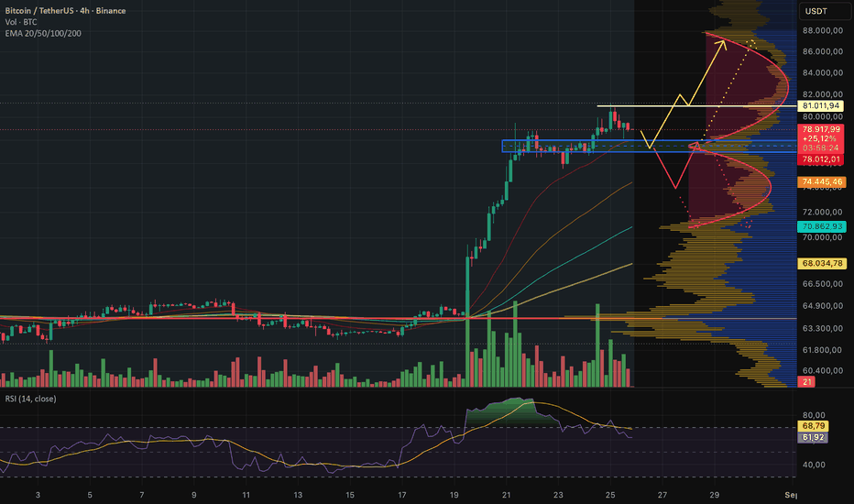Click the red horizontal line across chart
Image resolution: width=854 pixels, height=504 pixels.
pyautogui.click(x=398, y=318)
